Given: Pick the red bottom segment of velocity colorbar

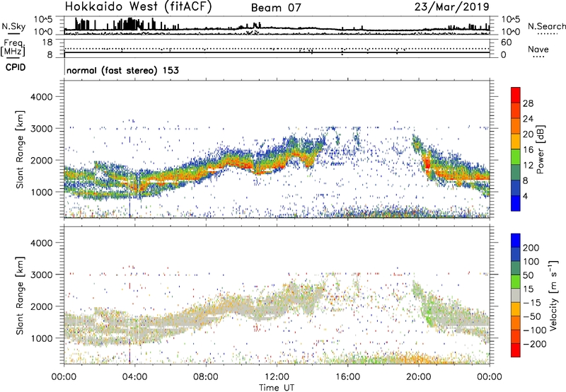Looking at the screenshot, I should 516,350.
